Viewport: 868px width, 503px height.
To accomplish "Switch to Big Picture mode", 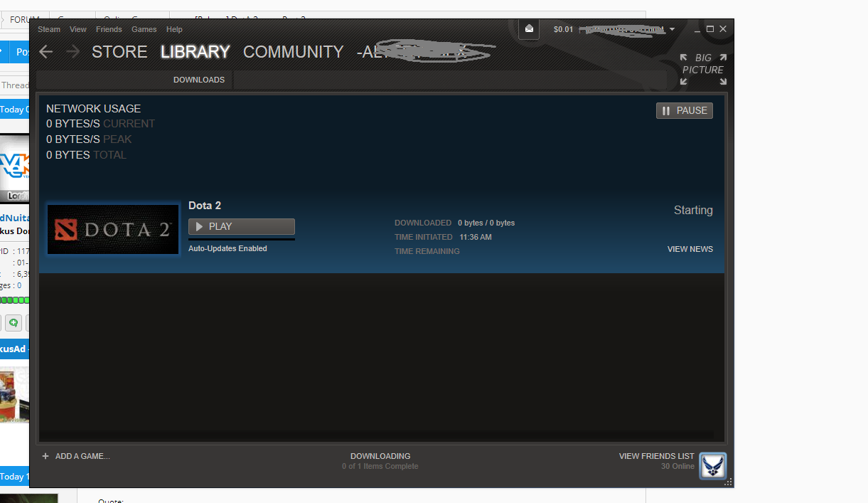I will point(703,69).
